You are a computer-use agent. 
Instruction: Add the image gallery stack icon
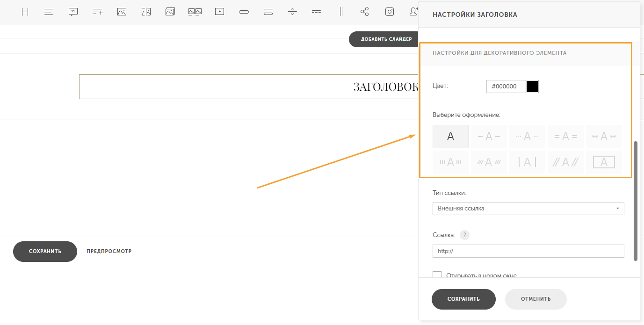[170, 12]
